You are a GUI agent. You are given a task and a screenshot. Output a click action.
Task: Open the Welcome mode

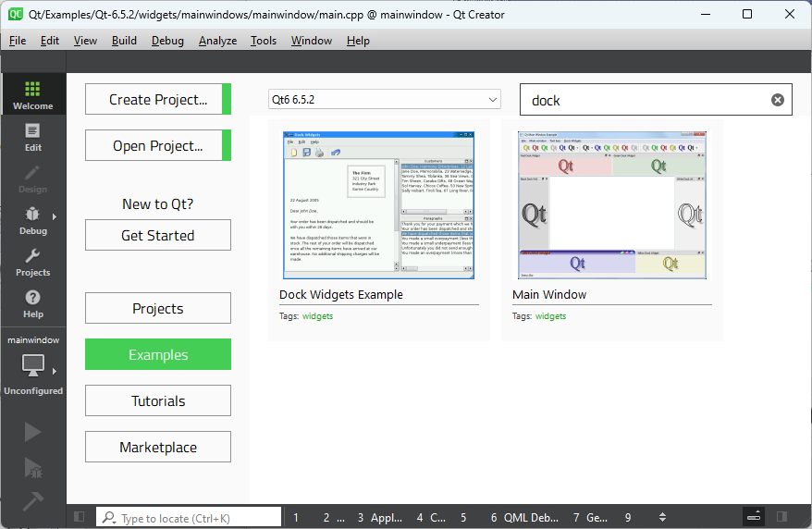32,94
